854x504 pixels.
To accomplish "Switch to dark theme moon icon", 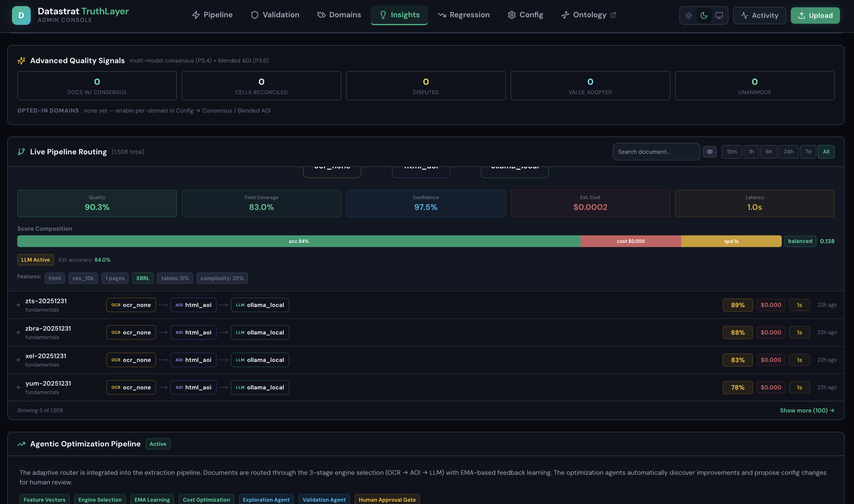I will tap(704, 15).
